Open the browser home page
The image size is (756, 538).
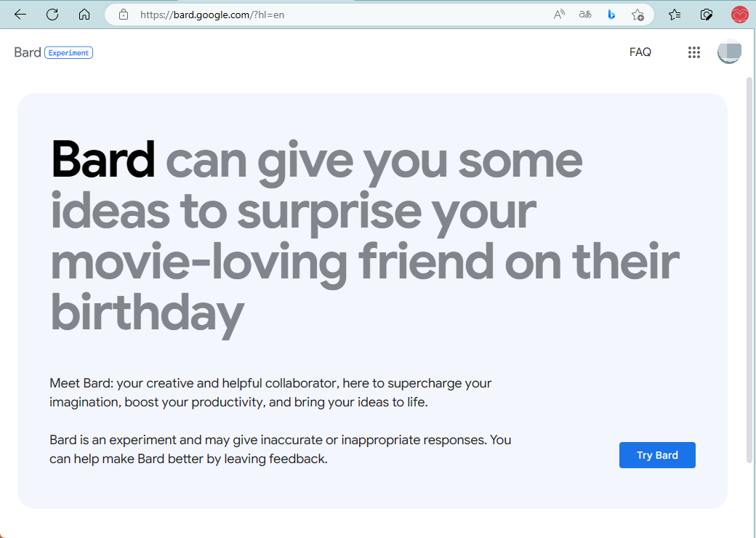(x=84, y=15)
